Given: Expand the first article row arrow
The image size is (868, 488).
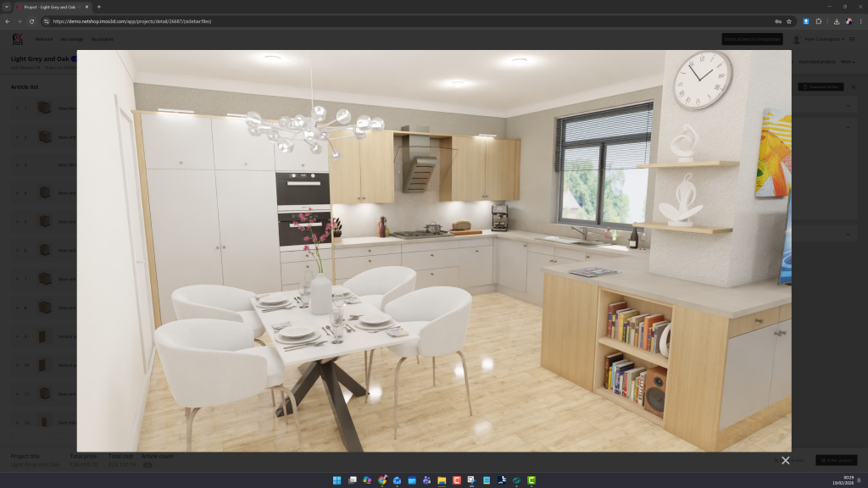Looking at the screenshot, I should click(16, 108).
